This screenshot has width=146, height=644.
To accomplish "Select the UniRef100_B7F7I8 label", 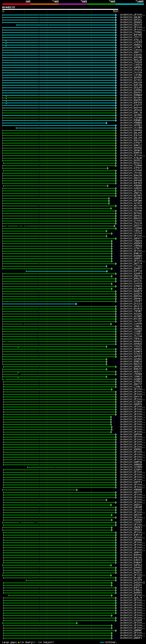I will (x=131, y=271).
